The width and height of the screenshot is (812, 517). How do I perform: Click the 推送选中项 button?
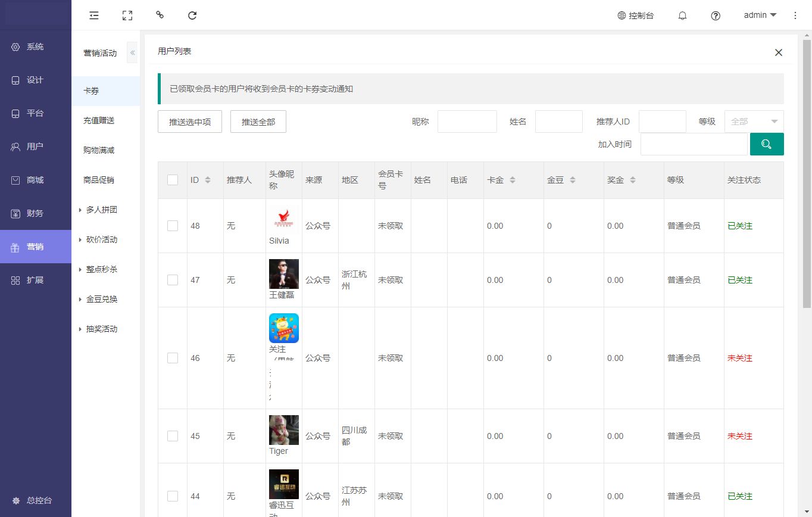click(x=190, y=122)
